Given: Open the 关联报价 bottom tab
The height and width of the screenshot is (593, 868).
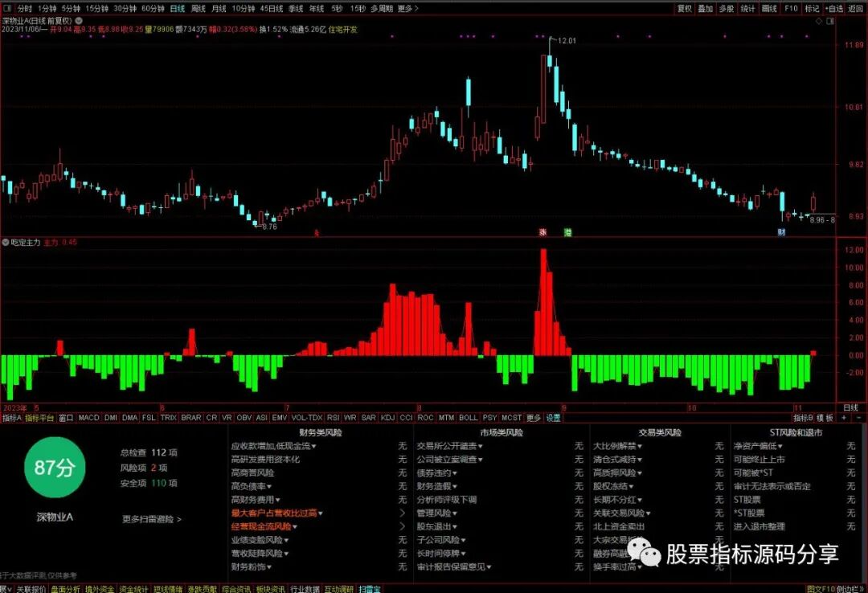Looking at the screenshot, I should point(31,588).
